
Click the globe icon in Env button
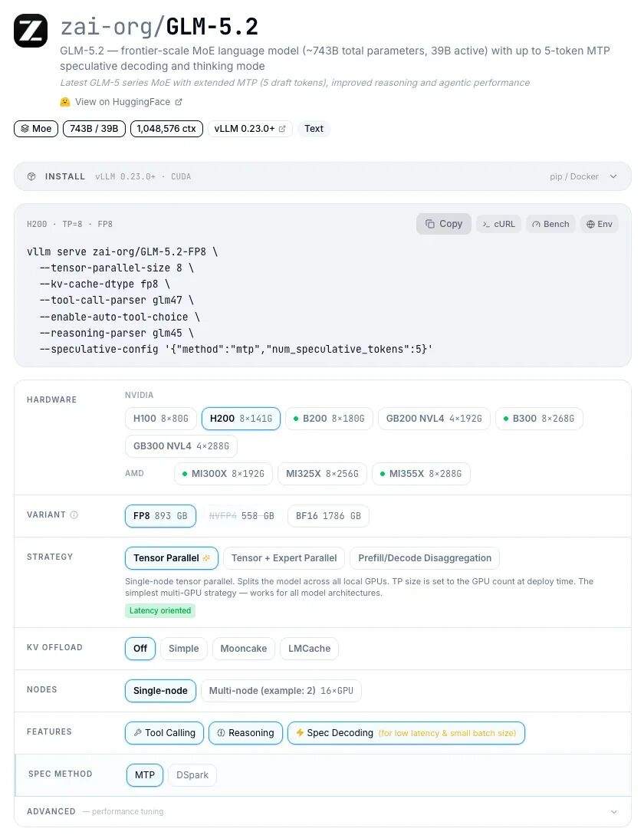[590, 224]
